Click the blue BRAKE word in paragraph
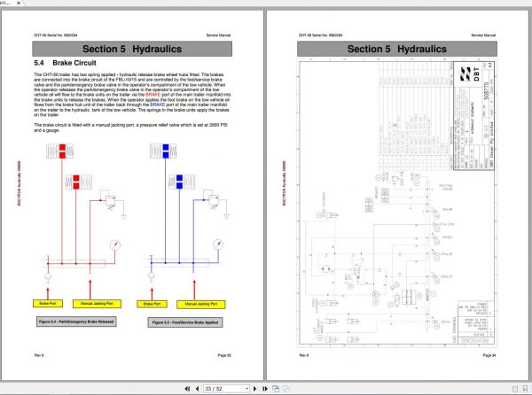532x395 pixels. 158,105
